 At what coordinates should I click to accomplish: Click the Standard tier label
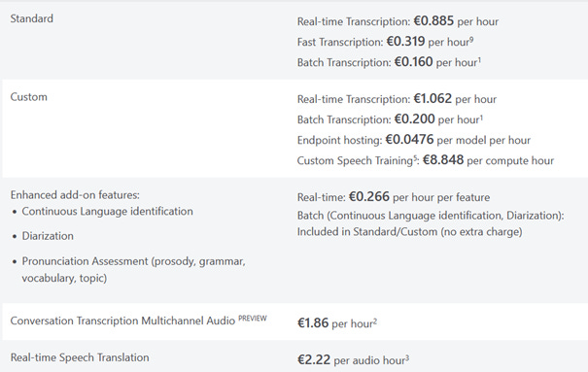click(31, 18)
